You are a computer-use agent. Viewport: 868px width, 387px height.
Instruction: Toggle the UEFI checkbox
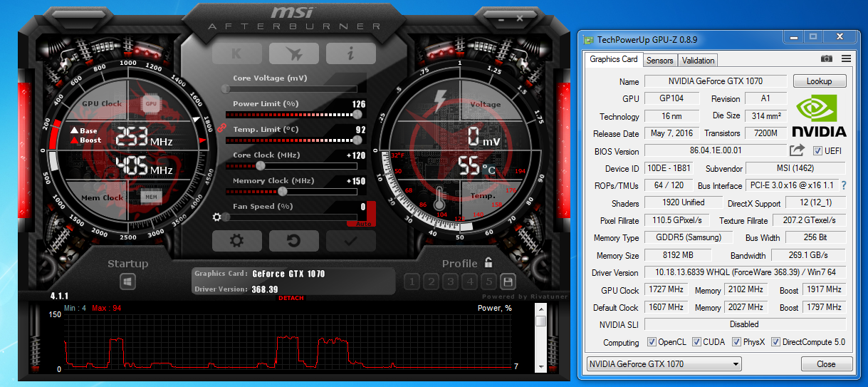[817, 151]
